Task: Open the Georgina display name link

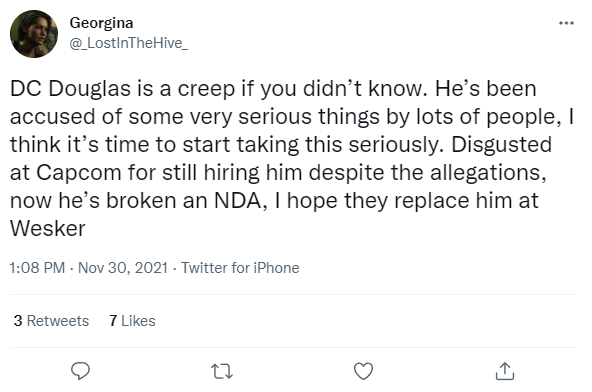Action: (101, 24)
